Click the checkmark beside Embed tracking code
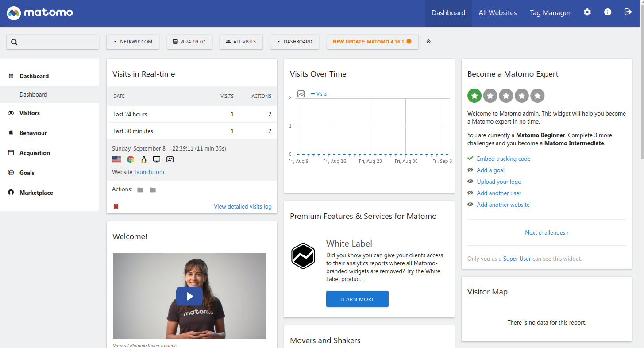Screen dimensions: 644x348 click(470, 159)
